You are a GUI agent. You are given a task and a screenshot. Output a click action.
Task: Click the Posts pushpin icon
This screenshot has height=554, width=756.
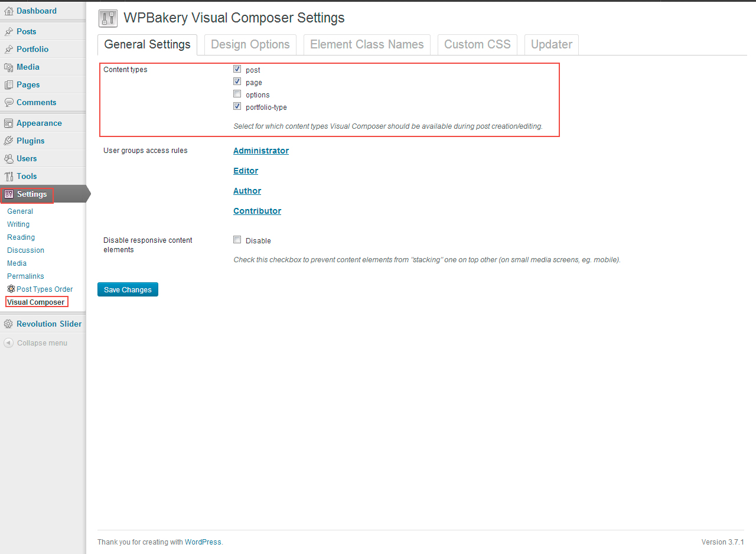8,31
